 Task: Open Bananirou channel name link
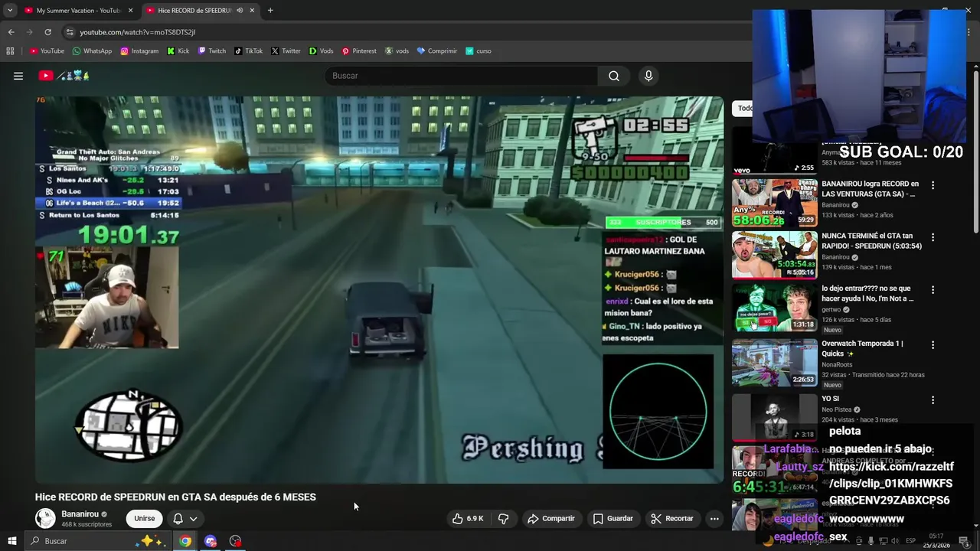point(80,514)
